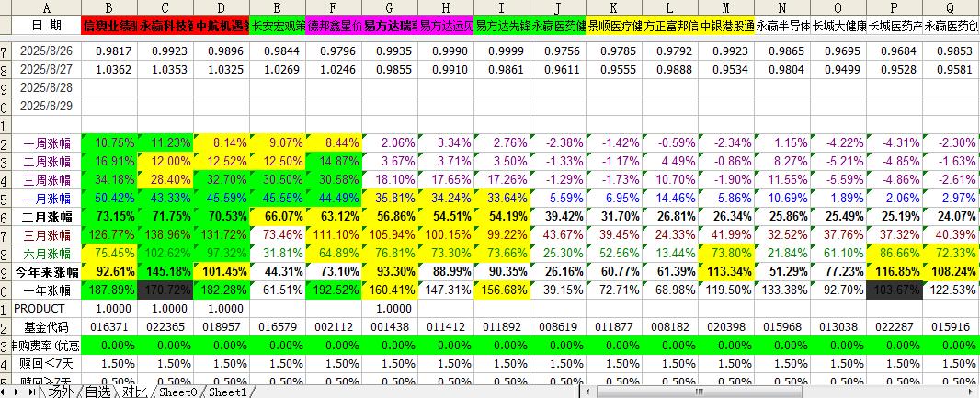Click the dark 170.72% cell

165,290
